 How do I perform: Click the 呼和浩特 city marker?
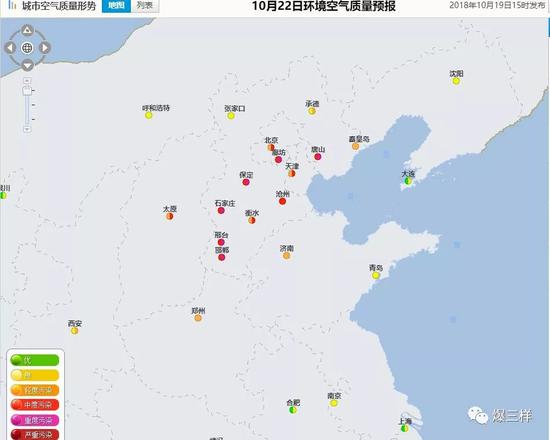[149, 115]
